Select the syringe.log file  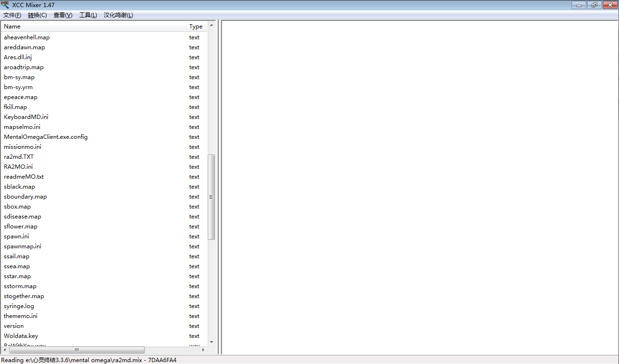pos(19,306)
